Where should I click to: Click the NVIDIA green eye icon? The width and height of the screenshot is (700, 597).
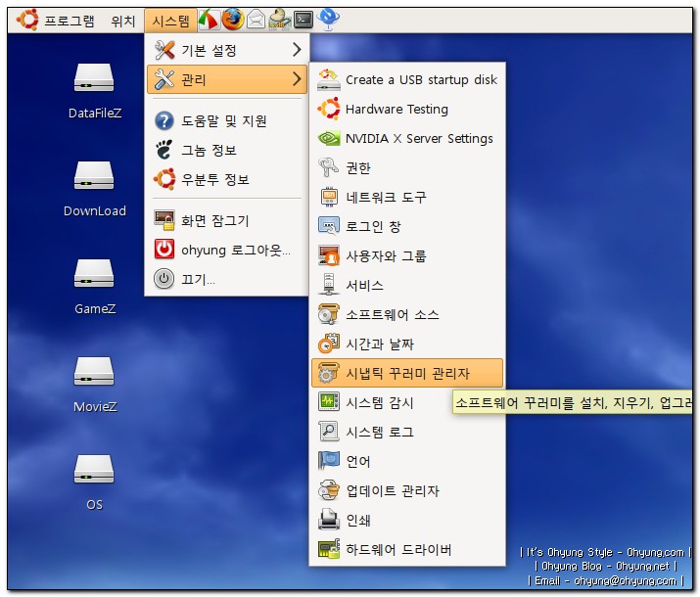pyautogui.click(x=329, y=138)
